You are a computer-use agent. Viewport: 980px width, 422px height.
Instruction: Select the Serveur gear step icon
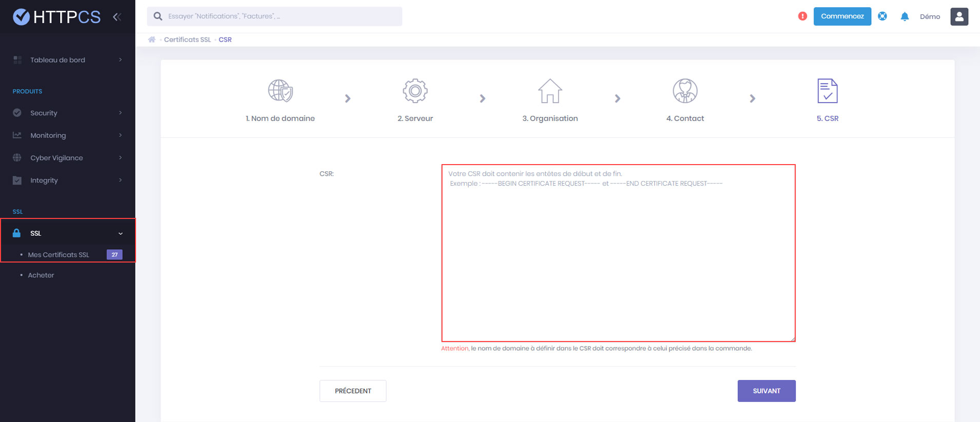coord(415,91)
